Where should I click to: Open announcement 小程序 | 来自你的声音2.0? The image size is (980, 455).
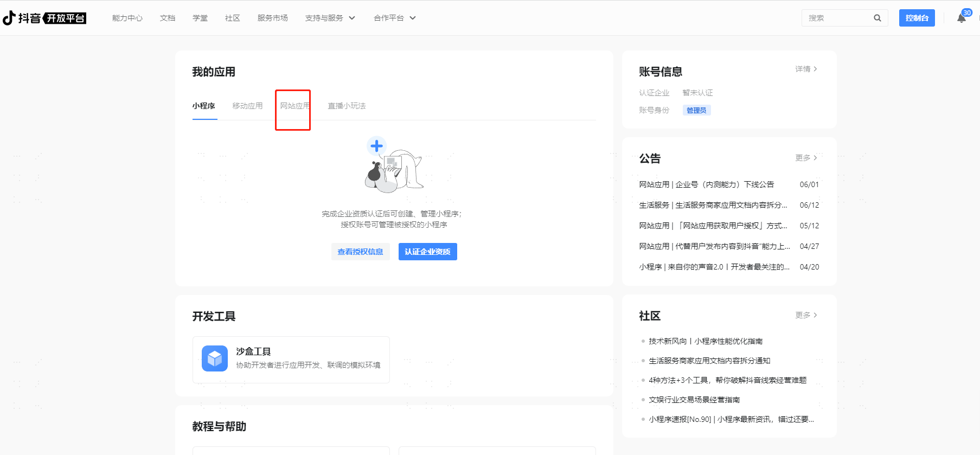click(x=714, y=267)
